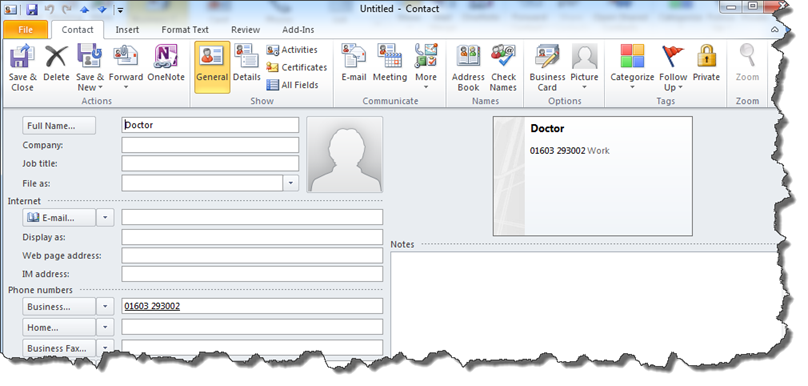Customize the Quick Access Toolbar dropdown
The width and height of the screenshot is (808, 386).
(119, 10)
